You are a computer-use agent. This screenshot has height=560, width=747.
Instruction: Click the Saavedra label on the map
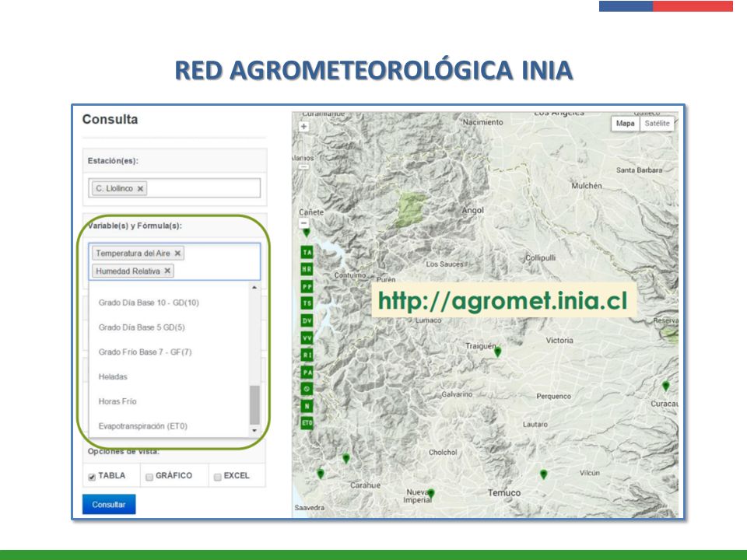pyautogui.click(x=309, y=508)
